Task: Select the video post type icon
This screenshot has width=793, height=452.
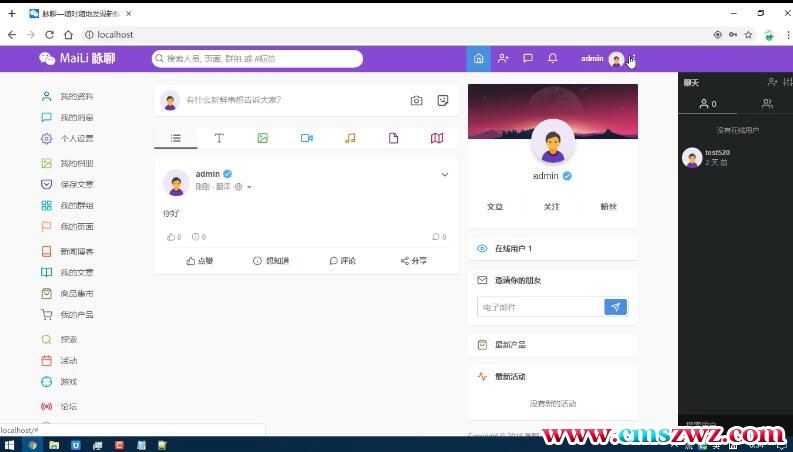Action: 306,138
